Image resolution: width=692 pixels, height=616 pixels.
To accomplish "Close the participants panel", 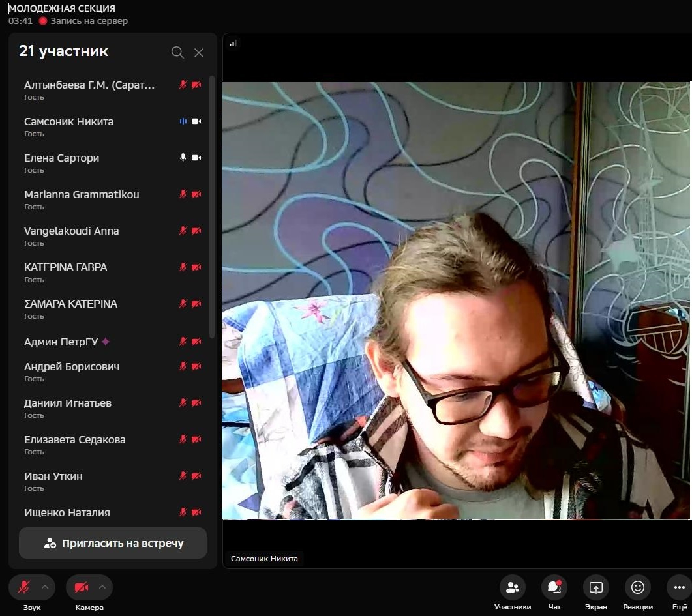I will [199, 53].
